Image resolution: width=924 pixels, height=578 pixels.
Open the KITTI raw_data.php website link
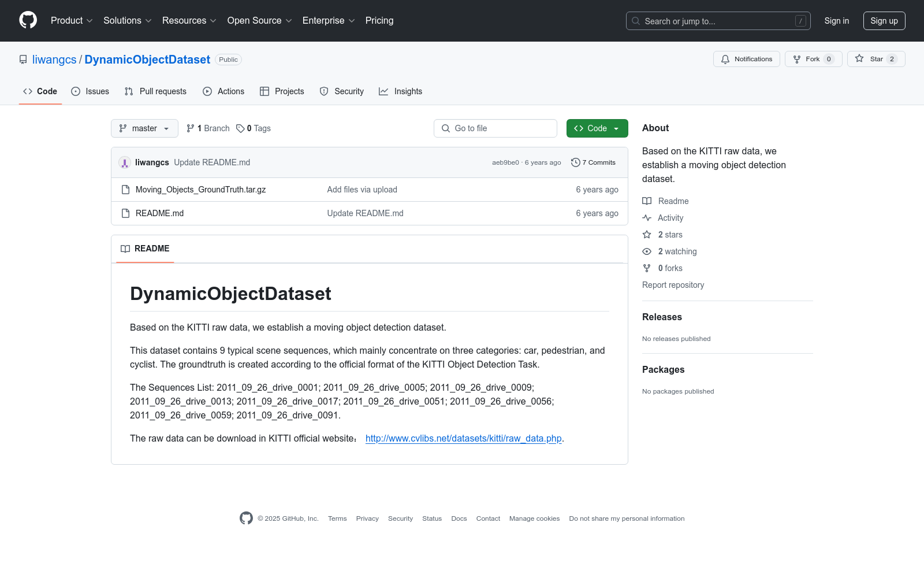464,438
